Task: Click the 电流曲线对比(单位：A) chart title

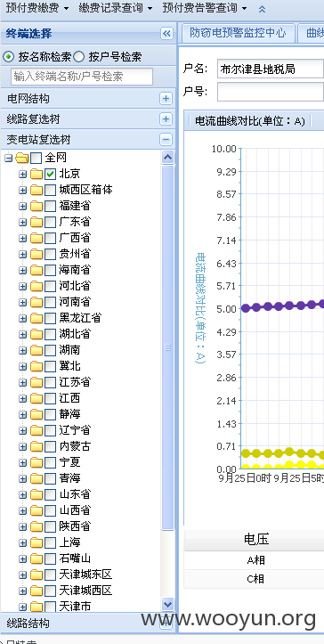Action: tap(250, 121)
